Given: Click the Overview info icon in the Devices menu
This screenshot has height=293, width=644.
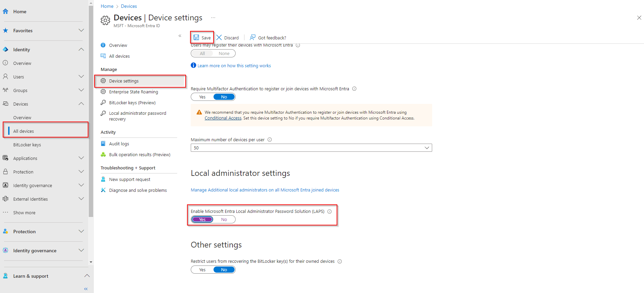Looking at the screenshot, I should pyautogui.click(x=103, y=45).
